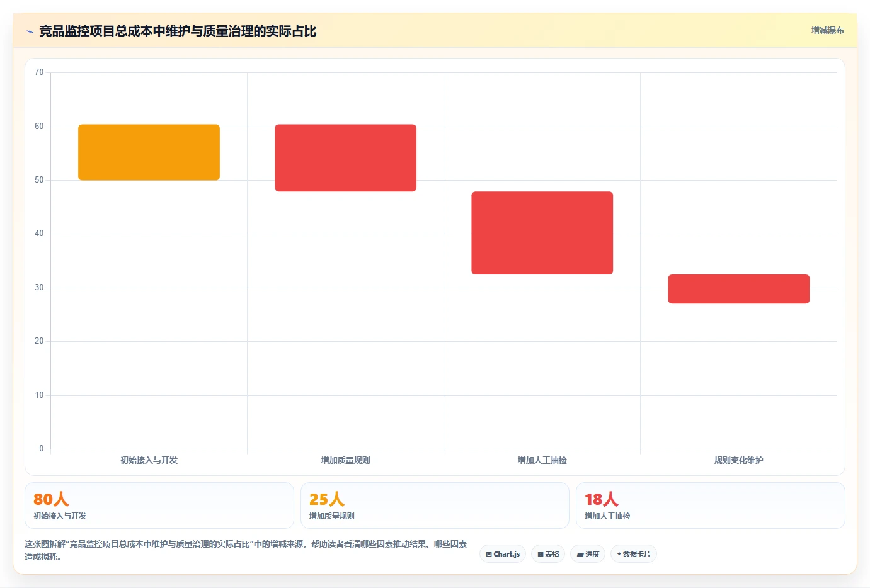Screen dimensions: 870x588
Task: Click the lightning icon beside the chart title
Action: [x=30, y=31]
